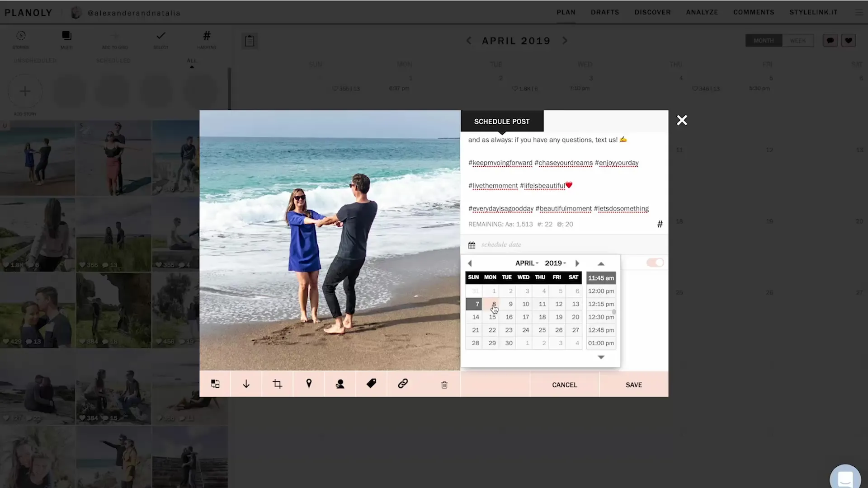Viewport: 868px width, 488px height.
Task: Show the Unscheduled posts filter
Action: (x=35, y=61)
